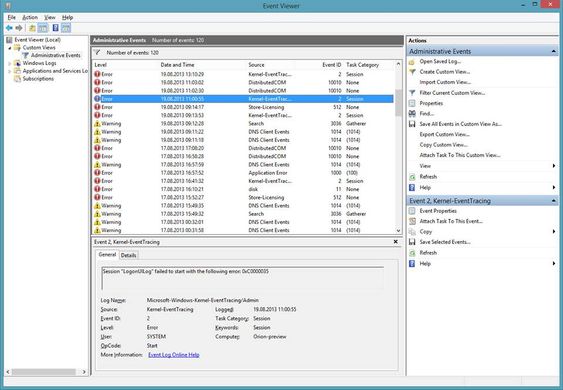This screenshot has width=563, height=390.
Task: Click the Copy icon in event actions
Action: tap(412, 232)
